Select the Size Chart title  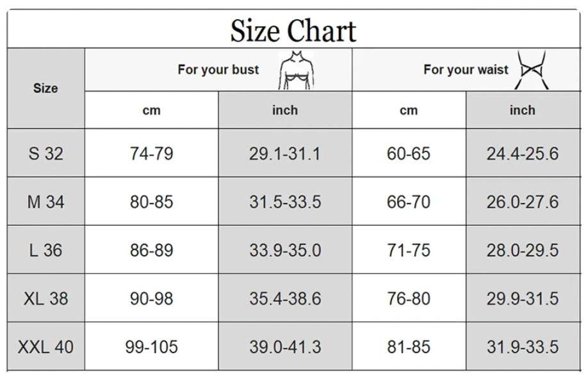point(293,30)
